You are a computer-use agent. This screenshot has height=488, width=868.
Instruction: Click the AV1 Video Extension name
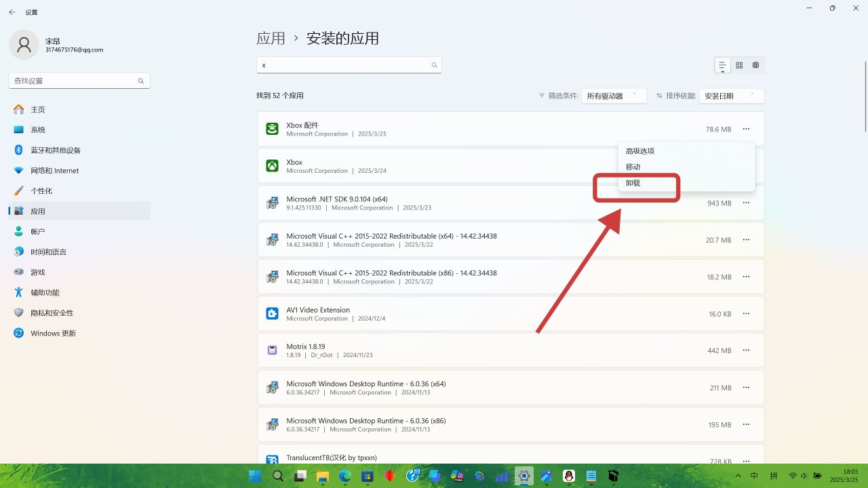pyautogui.click(x=318, y=310)
